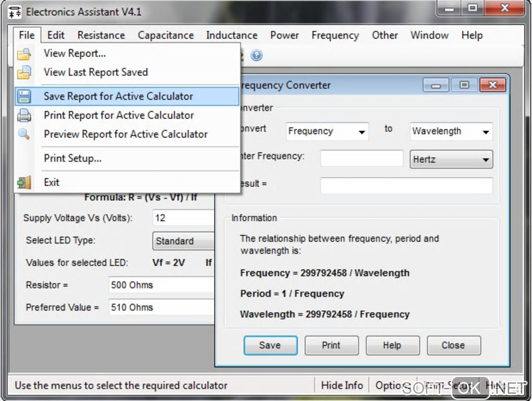Viewport: 532px width, 401px height.
Task: Minimize the Electronics Assistant main window
Action: [449, 8]
